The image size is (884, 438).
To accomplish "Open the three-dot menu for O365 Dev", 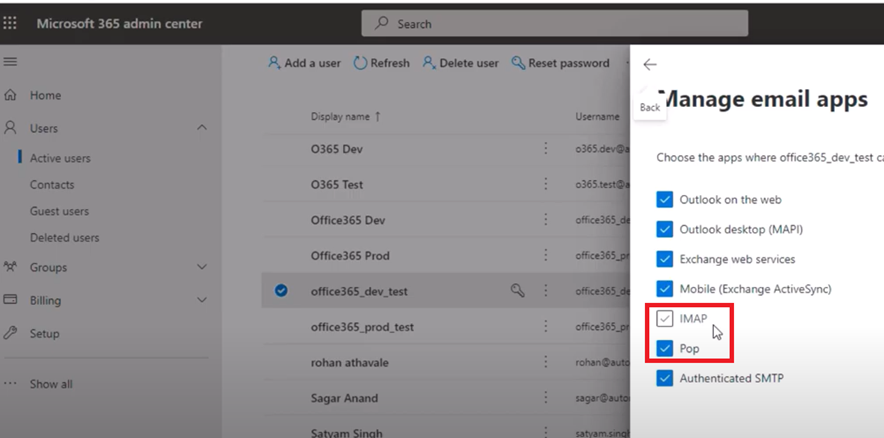I will click(545, 148).
